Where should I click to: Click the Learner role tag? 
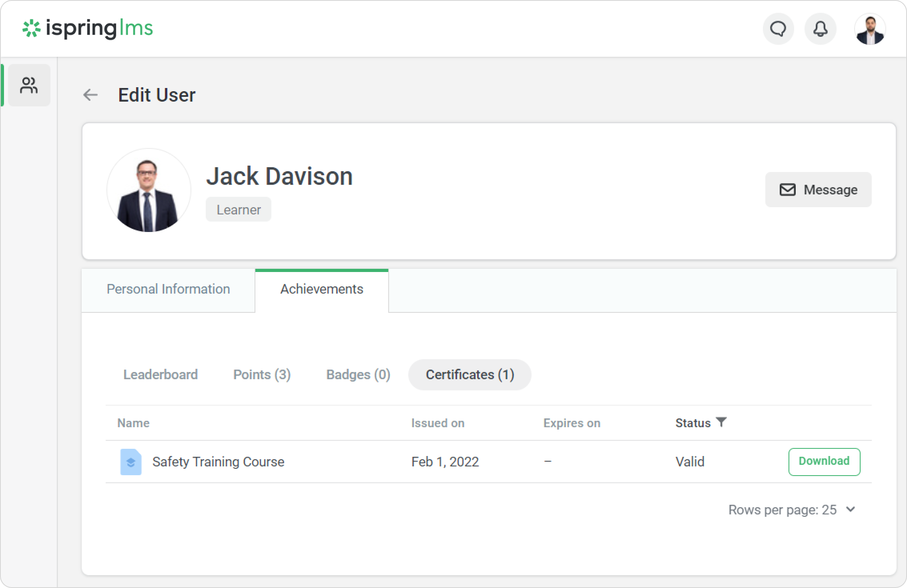pos(239,210)
